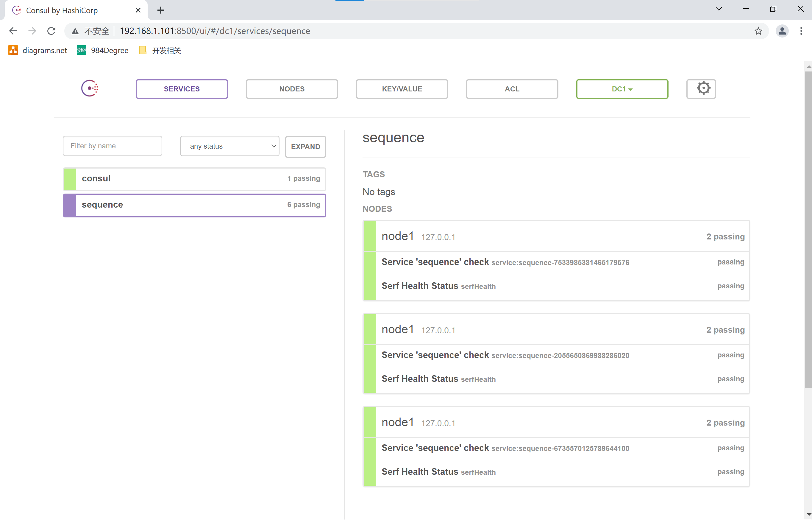
Task: Open the ACL section
Action: 512,89
